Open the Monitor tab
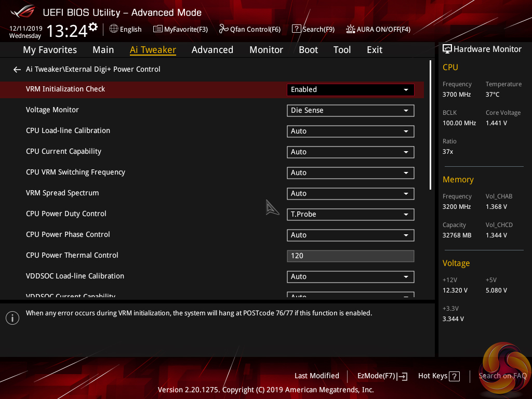 coord(266,50)
